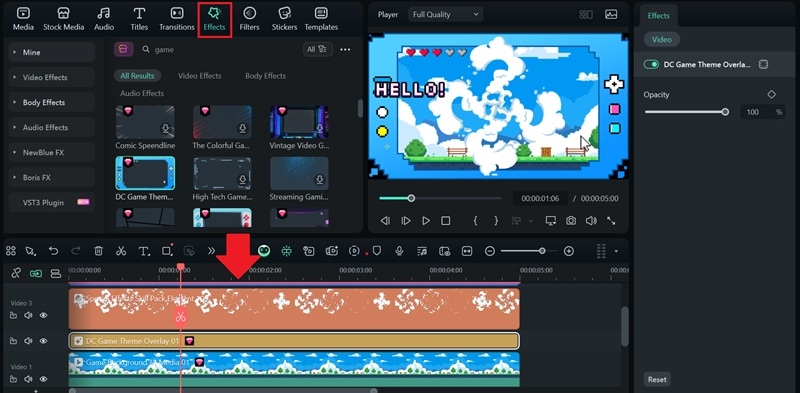The width and height of the screenshot is (800, 393).
Task: Filter results by Video Effects chip
Action: [199, 76]
